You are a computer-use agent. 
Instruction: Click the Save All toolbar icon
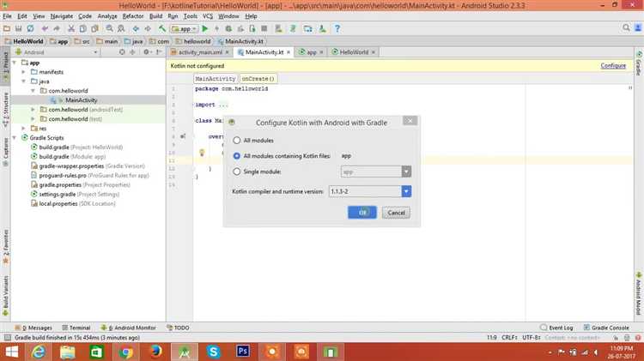[19, 28]
